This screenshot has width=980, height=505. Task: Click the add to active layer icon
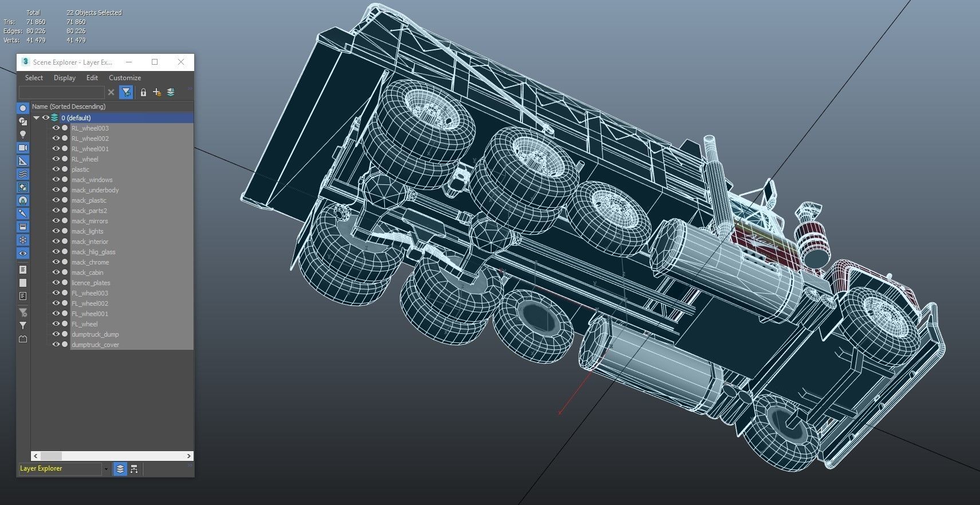pyautogui.click(x=171, y=92)
